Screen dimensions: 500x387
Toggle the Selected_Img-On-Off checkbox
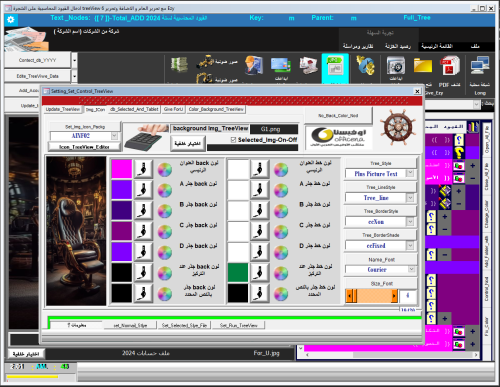233,140
